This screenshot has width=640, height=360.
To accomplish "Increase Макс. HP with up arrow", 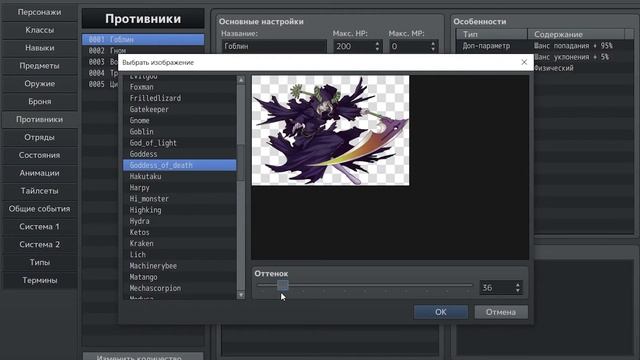I will [377, 43].
